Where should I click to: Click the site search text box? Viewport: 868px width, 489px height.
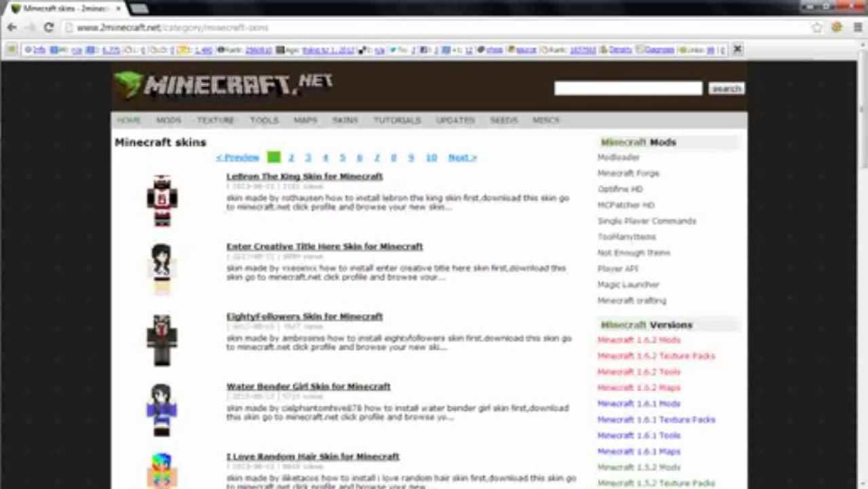(x=628, y=88)
